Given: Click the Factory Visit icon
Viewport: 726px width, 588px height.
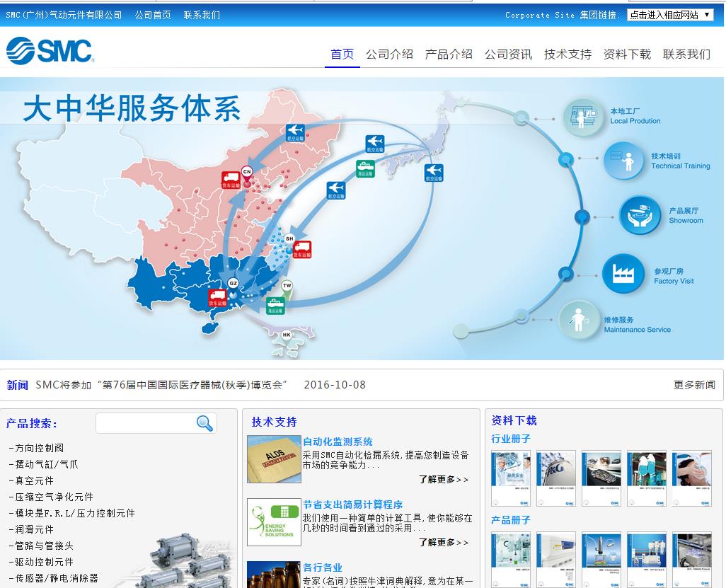Looking at the screenshot, I should tap(623, 273).
